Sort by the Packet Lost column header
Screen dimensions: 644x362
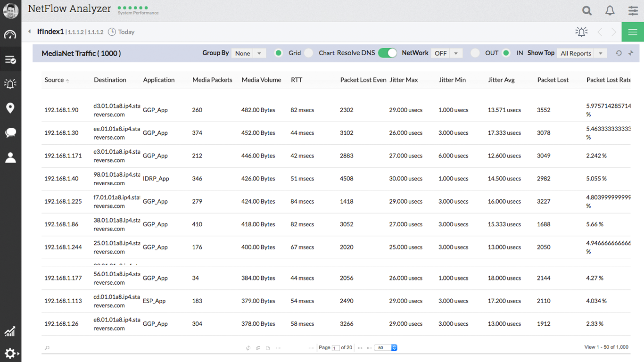[553, 80]
